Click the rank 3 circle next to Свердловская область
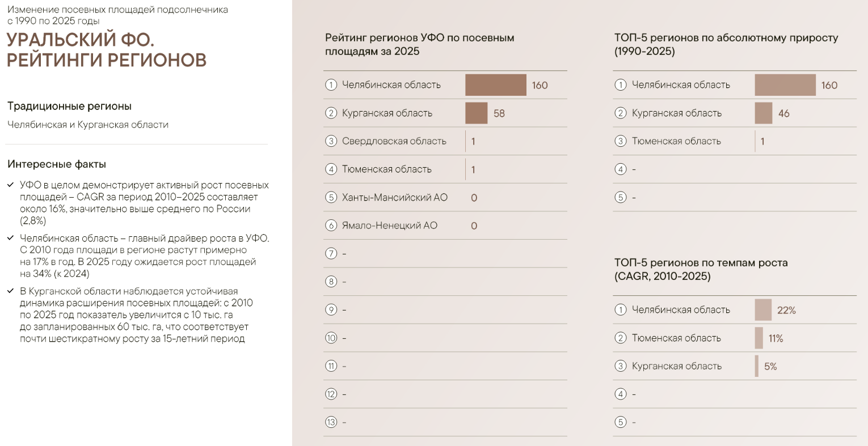868x446 pixels. tap(331, 141)
